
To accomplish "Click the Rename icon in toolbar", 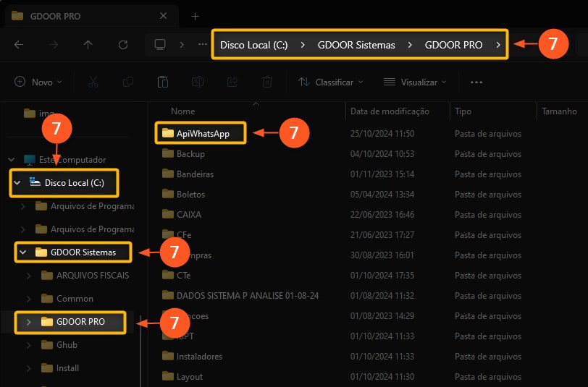I will 198,82.
